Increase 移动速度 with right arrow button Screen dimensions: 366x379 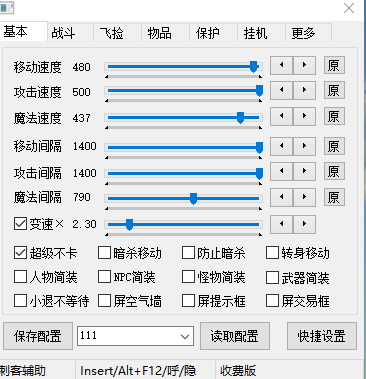point(304,65)
